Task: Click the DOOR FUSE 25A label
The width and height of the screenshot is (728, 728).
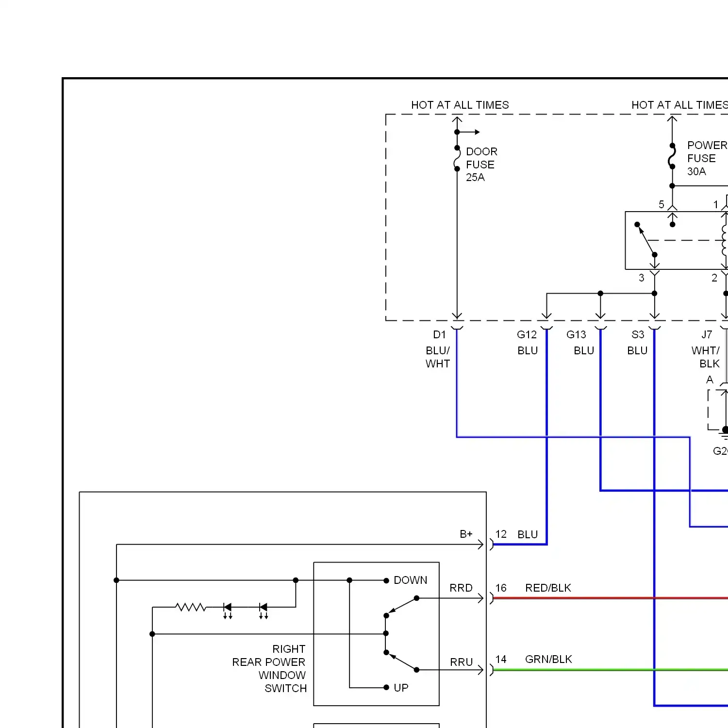Action: [x=481, y=165]
